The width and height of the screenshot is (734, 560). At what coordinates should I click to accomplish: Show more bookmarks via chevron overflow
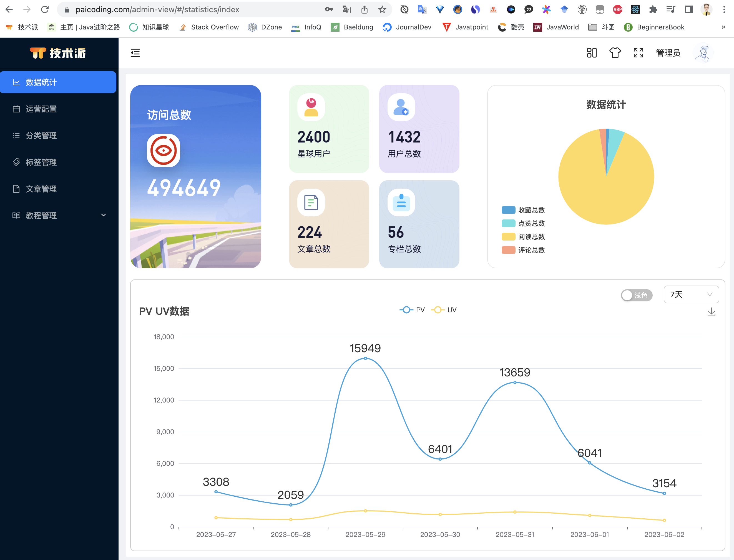(723, 27)
